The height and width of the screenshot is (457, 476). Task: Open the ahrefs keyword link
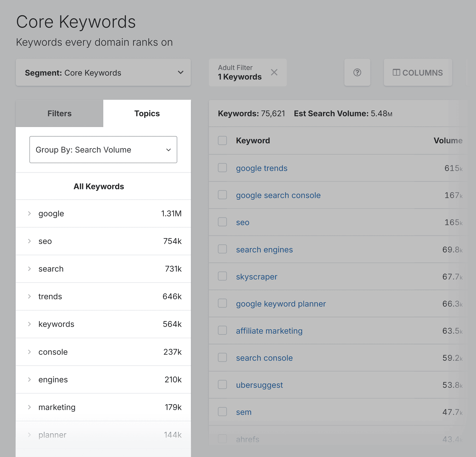click(248, 439)
